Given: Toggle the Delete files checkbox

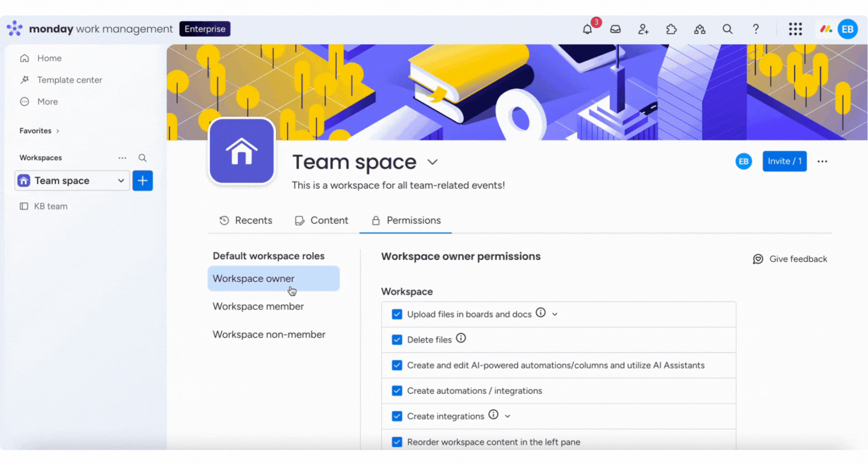Looking at the screenshot, I should tap(397, 340).
